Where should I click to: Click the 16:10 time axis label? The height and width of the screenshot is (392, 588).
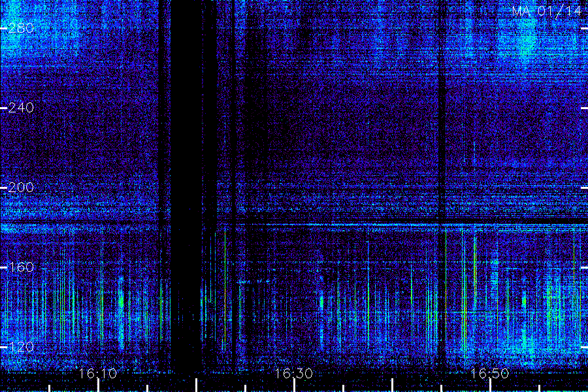coord(98,374)
